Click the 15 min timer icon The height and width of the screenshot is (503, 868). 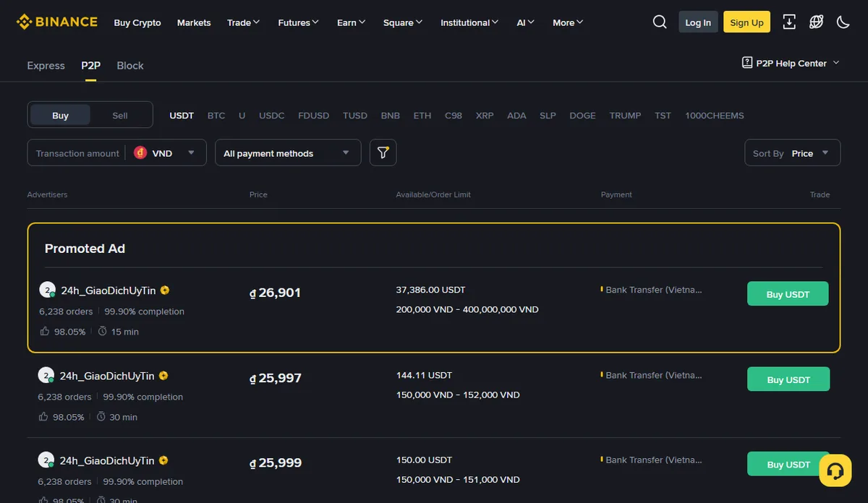[x=102, y=331]
